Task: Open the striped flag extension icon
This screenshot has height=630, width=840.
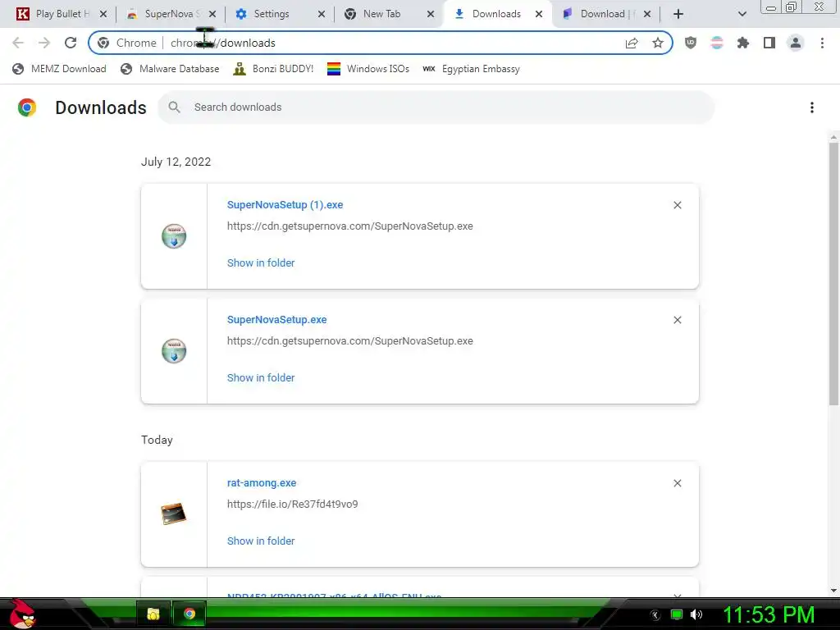Action: click(717, 43)
